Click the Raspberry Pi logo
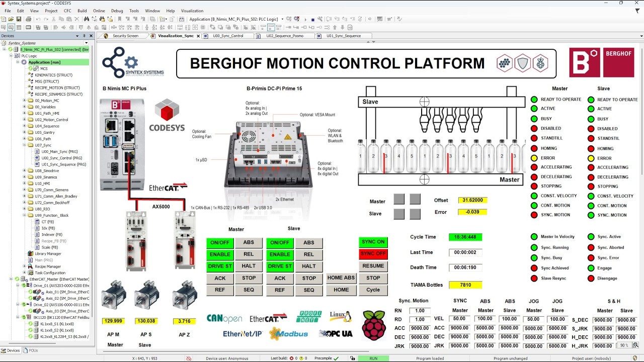 (373, 325)
